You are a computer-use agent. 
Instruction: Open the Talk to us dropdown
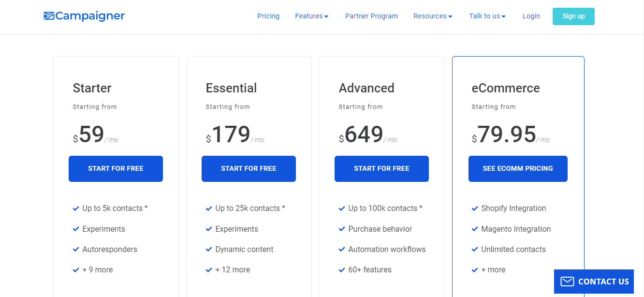487,16
